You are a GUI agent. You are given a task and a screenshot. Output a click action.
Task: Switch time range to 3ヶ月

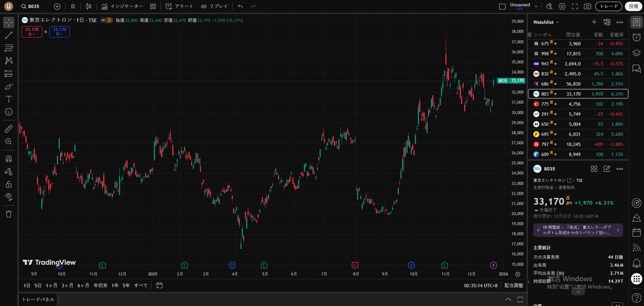point(67,285)
